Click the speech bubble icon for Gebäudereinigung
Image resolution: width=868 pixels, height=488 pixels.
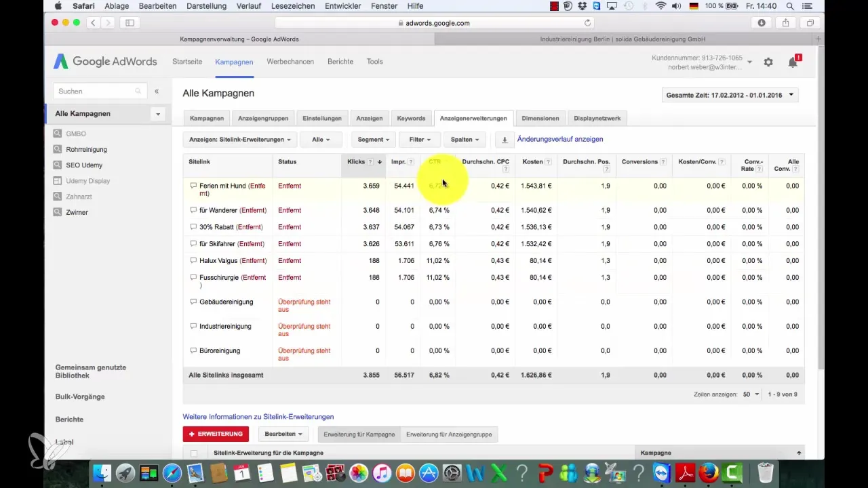pyautogui.click(x=193, y=302)
